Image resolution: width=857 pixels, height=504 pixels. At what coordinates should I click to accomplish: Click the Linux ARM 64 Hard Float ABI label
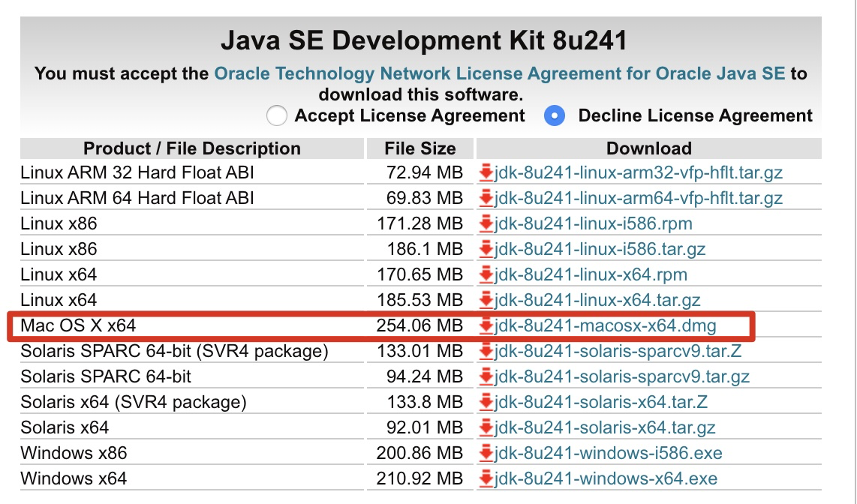(137, 198)
